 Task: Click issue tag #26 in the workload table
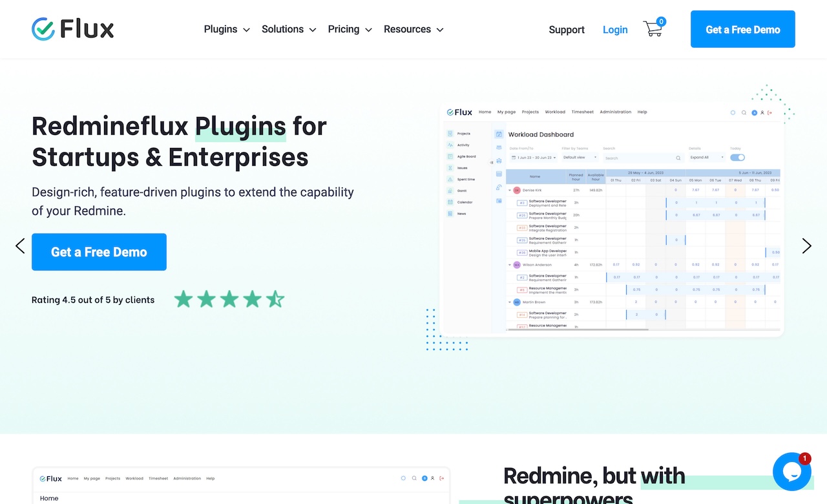(522, 215)
